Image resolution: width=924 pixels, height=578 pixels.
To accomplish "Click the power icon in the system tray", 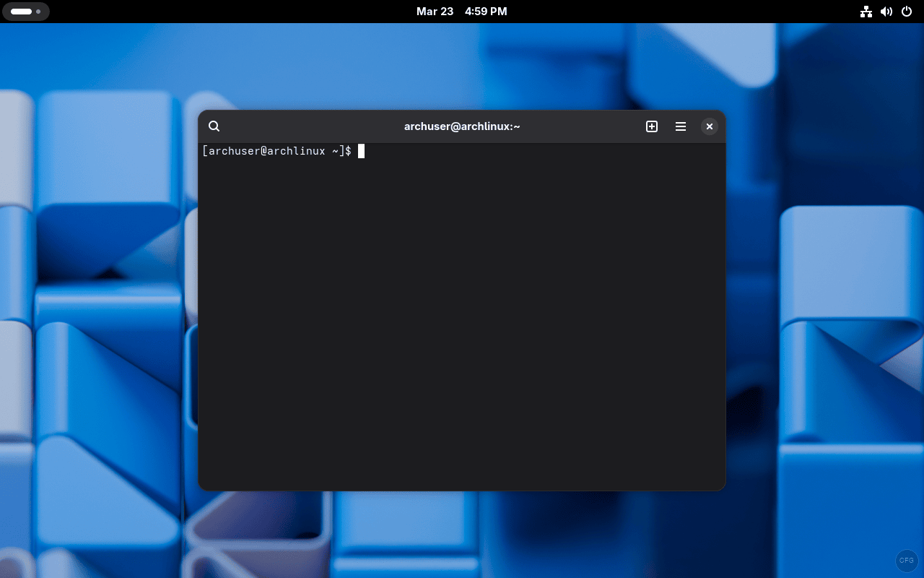I will tap(907, 12).
